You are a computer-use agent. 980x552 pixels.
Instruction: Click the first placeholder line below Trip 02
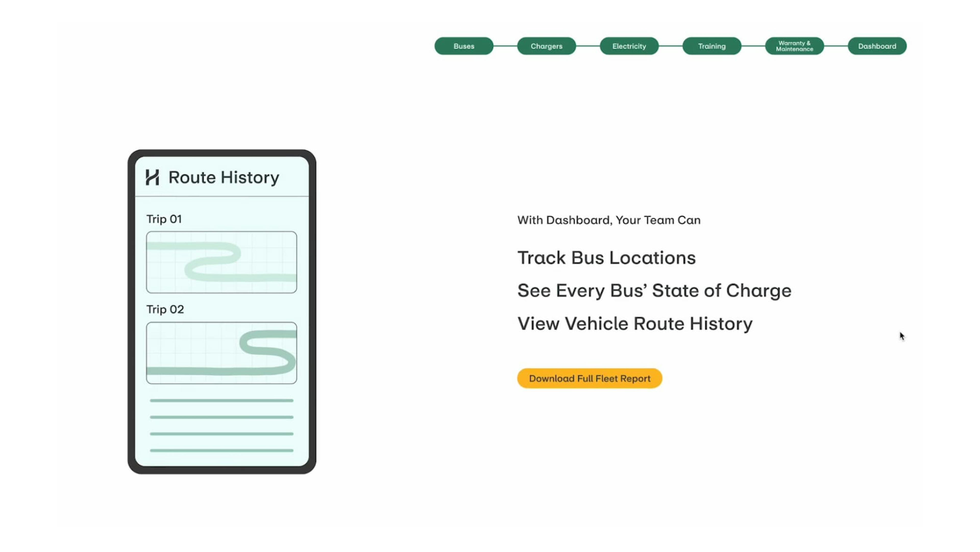pos(222,401)
